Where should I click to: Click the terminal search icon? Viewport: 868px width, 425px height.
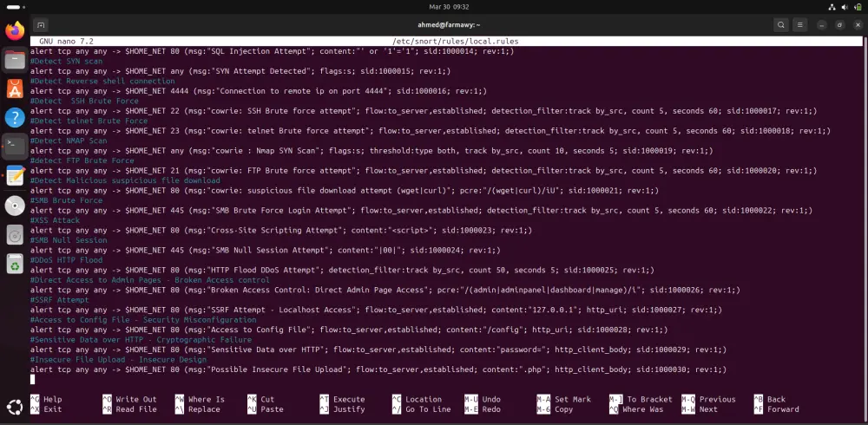781,25
